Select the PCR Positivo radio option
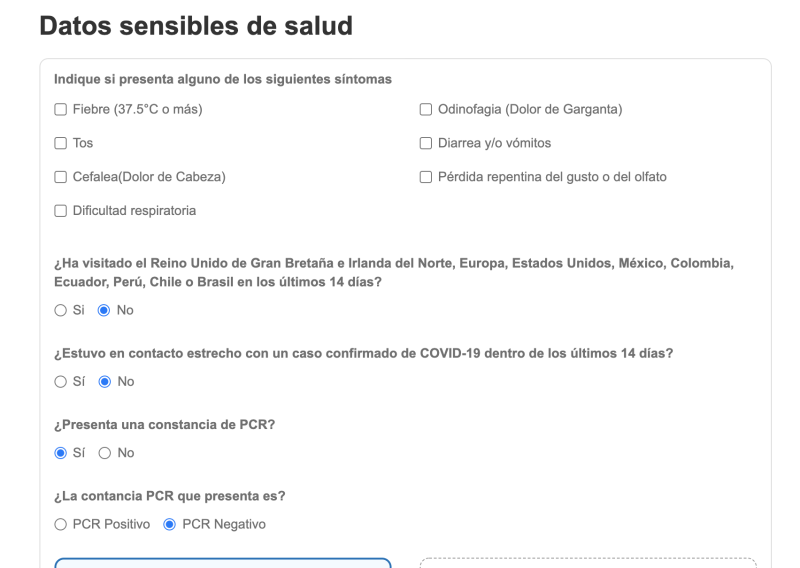 point(60,524)
